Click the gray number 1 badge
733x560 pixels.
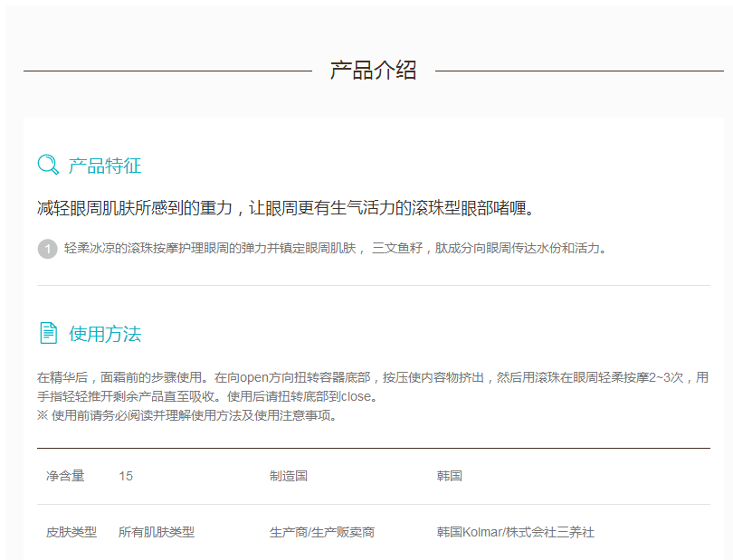(47, 249)
